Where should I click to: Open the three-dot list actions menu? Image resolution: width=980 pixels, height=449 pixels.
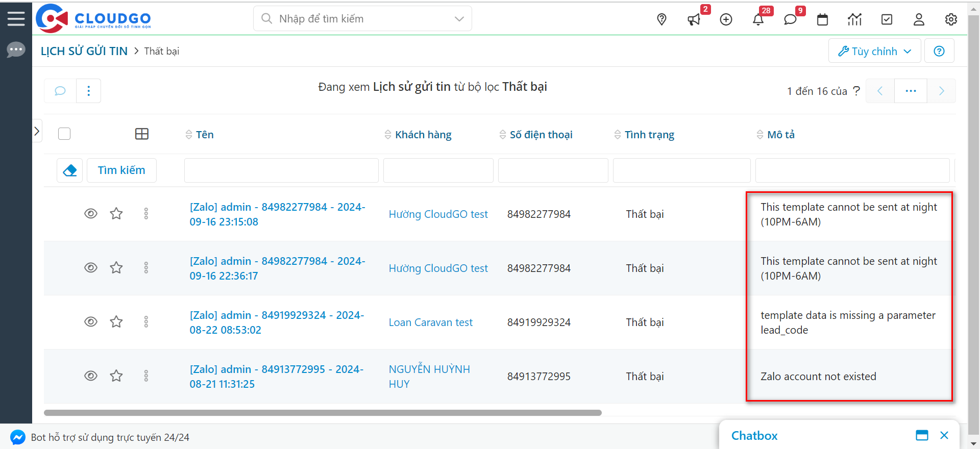point(89,91)
